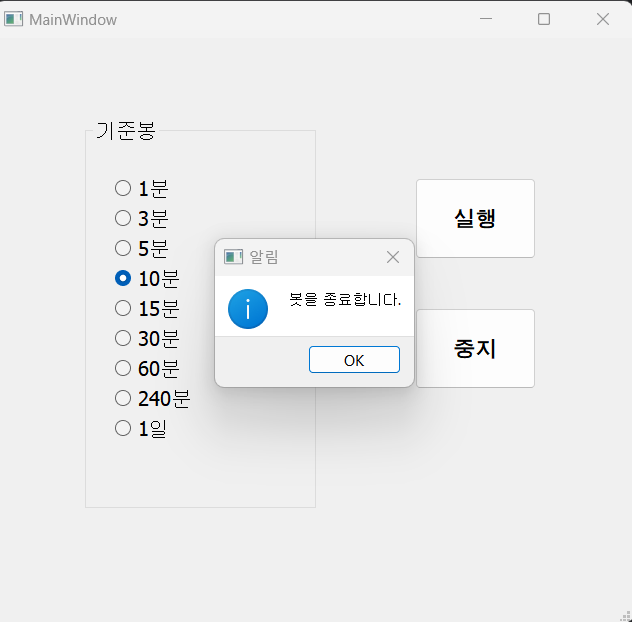Select the 1분 radio button

pyautogui.click(x=141, y=188)
